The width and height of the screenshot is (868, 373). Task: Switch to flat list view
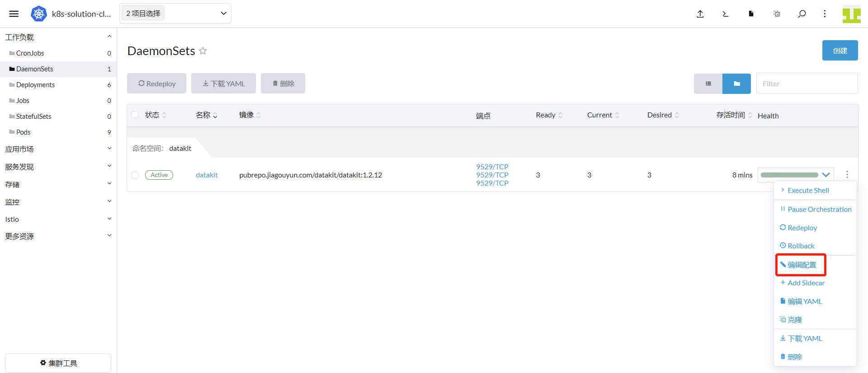click(708, 84)
